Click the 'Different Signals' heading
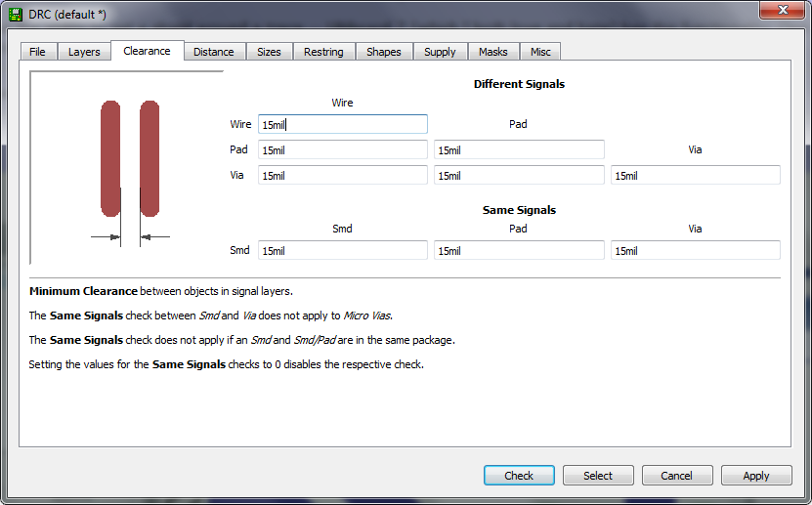 pyautogui.click(x=519, y=84)
